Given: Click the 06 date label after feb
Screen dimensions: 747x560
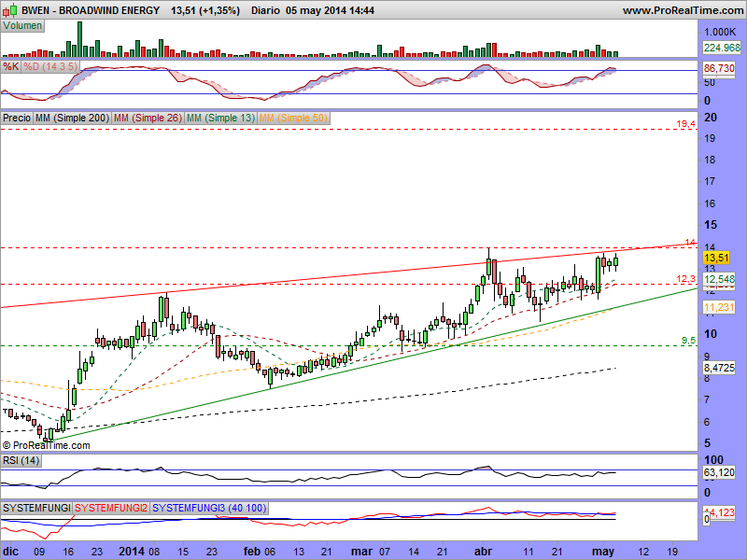Looking at the screenshot, I should coord(270,552).
